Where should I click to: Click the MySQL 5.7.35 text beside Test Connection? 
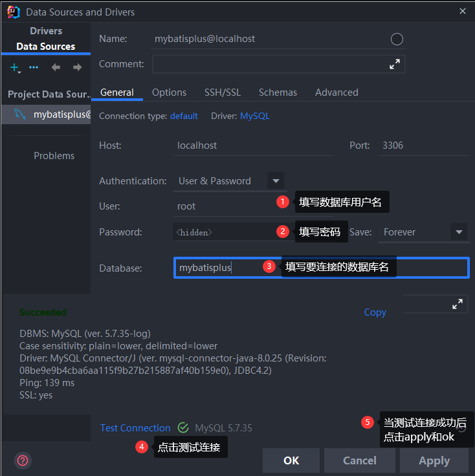223,427
